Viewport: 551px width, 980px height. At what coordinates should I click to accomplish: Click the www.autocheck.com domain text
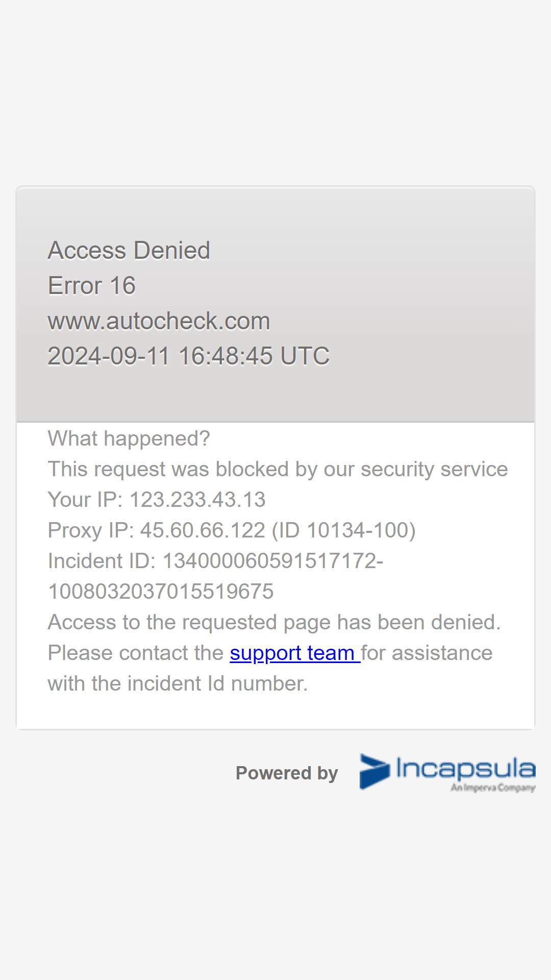tap(159, 321)
